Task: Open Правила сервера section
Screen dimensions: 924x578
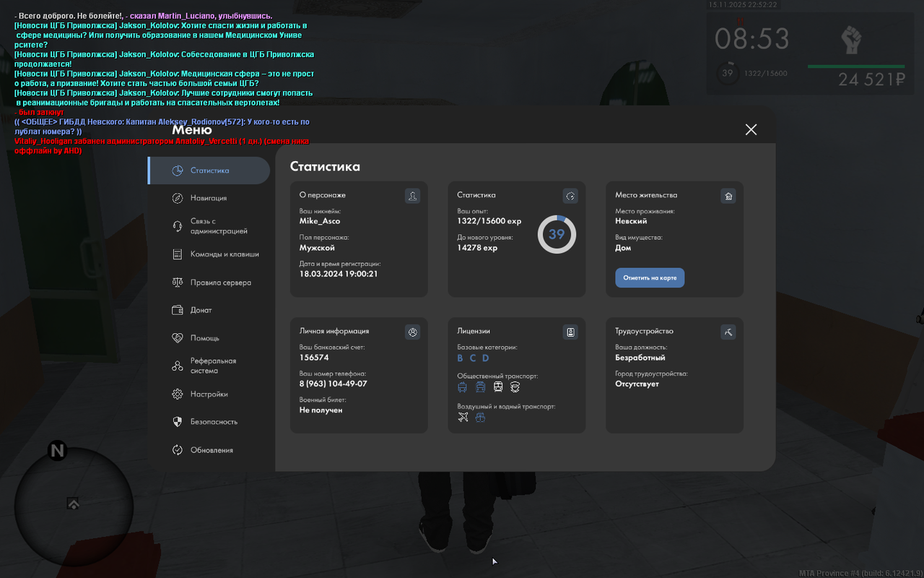Action: point(221,282)
